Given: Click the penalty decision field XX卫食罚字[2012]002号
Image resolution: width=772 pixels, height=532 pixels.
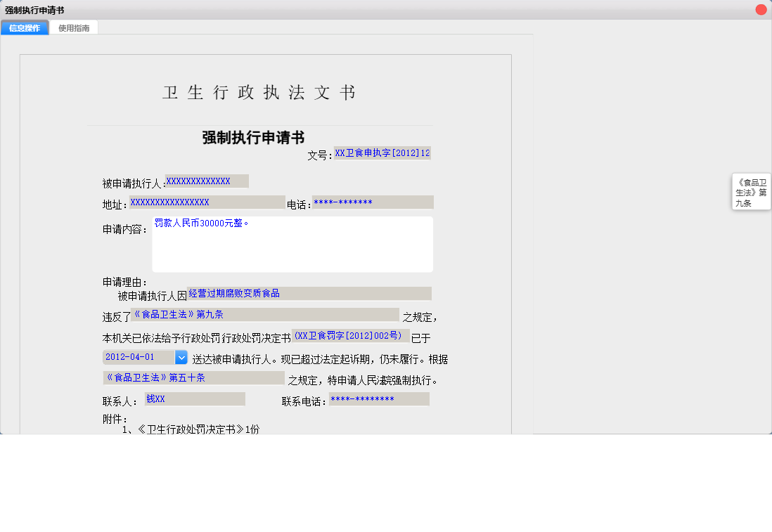Looking at the screenshot, I should [352, 336].
